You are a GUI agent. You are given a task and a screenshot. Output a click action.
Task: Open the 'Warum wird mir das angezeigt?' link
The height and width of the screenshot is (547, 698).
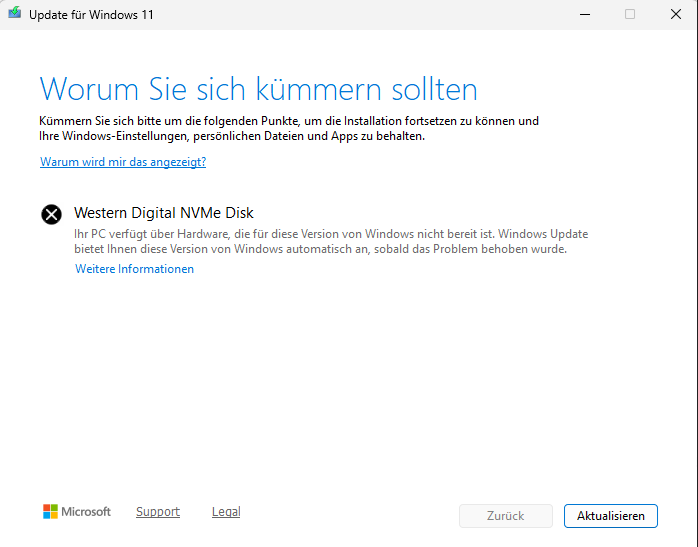click(x=123, y=161)
